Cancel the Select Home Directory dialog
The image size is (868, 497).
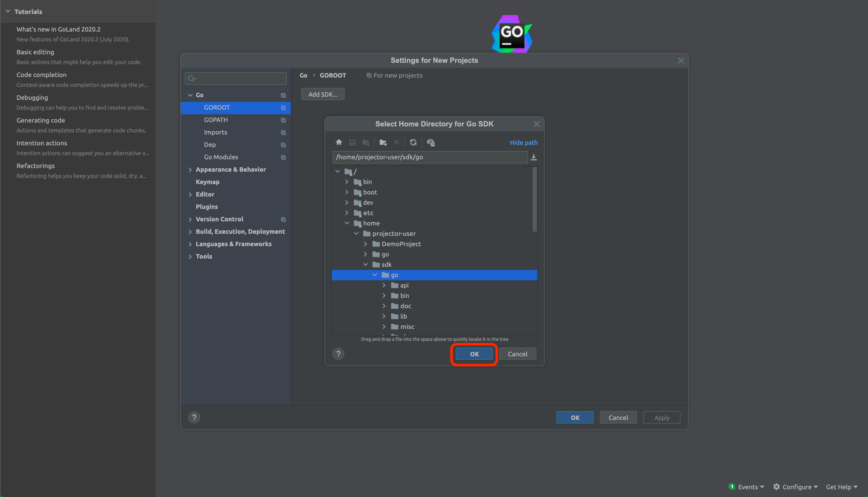click(517, 354)
